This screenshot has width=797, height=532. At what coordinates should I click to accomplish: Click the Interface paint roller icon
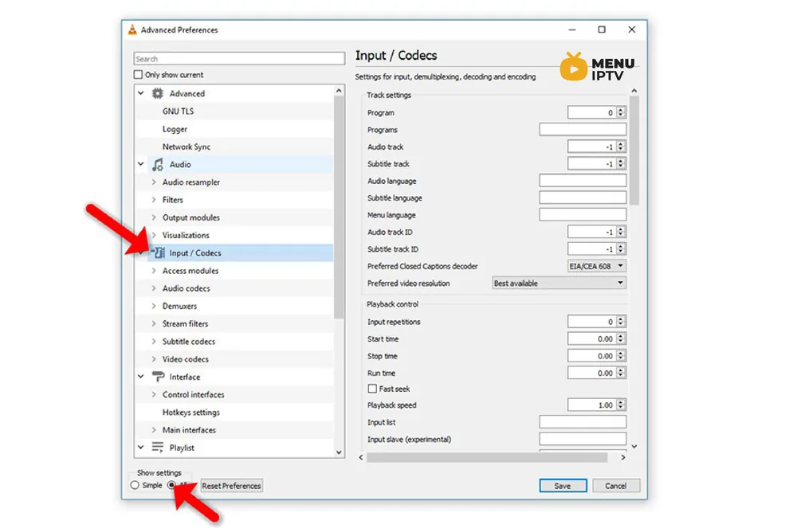point(158,377)
